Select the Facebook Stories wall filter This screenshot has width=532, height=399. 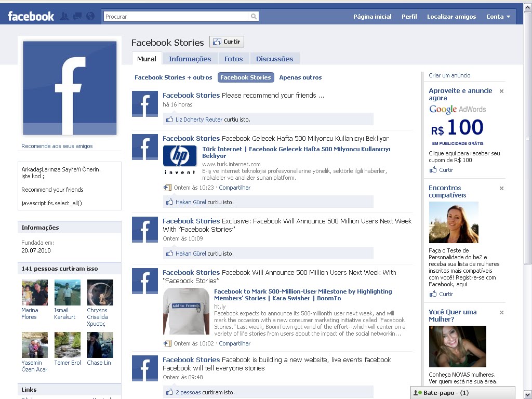[246, 77]
